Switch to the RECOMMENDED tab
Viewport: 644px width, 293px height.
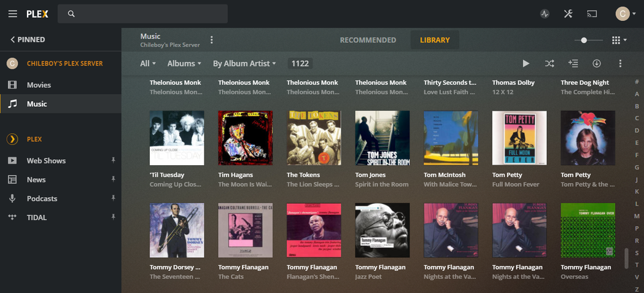coord(368,40)
